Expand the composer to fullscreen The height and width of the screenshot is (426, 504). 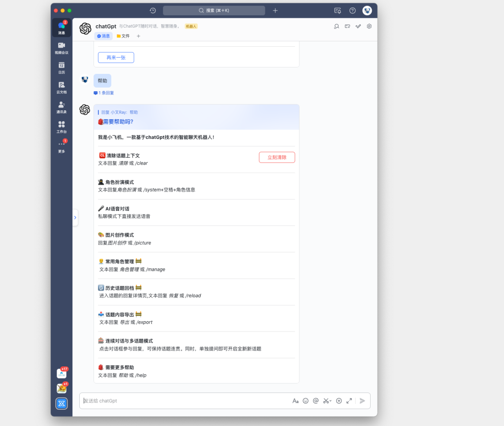[349, 400]
